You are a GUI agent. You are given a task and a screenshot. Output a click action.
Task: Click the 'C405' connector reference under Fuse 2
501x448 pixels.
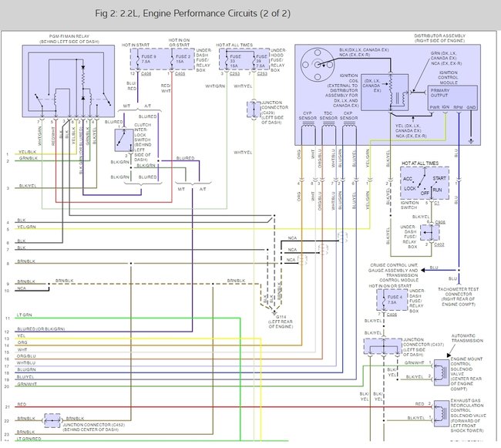pos(180,73)
